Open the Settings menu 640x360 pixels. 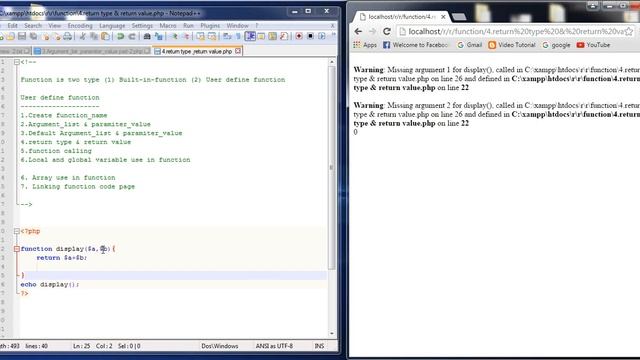142,25
